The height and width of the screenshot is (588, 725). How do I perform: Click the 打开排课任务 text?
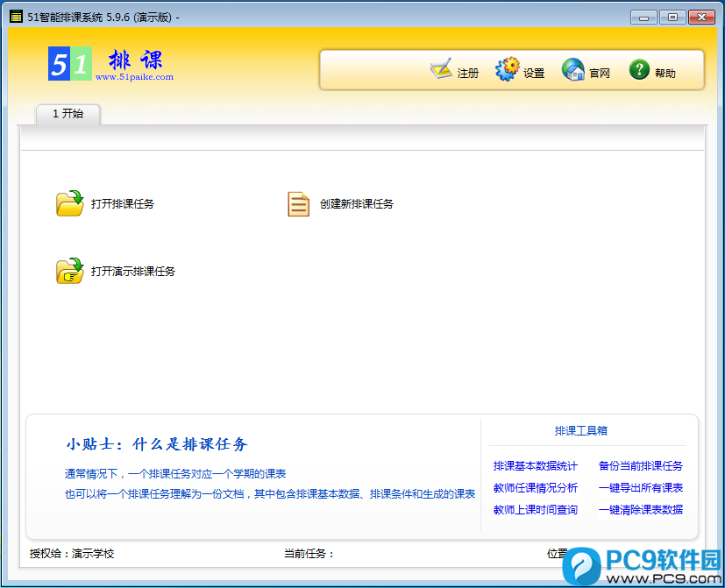tap(123, 204)
